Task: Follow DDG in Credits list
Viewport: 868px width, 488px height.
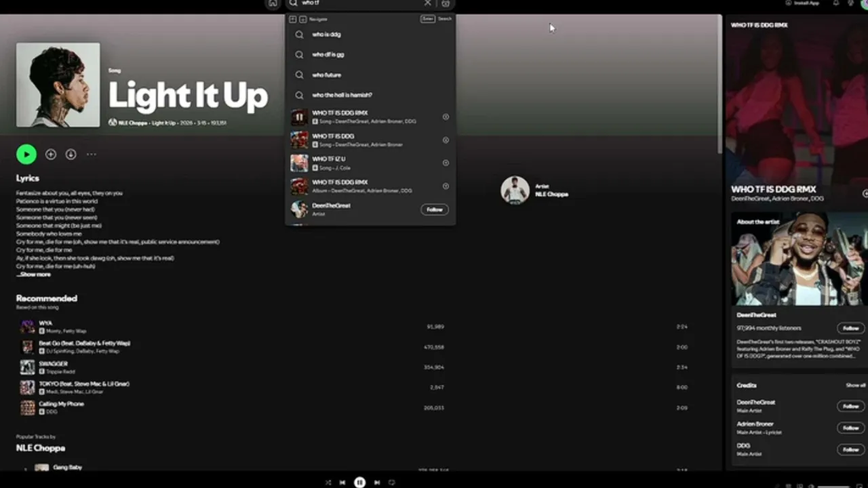Action: [x=850, y=449]
